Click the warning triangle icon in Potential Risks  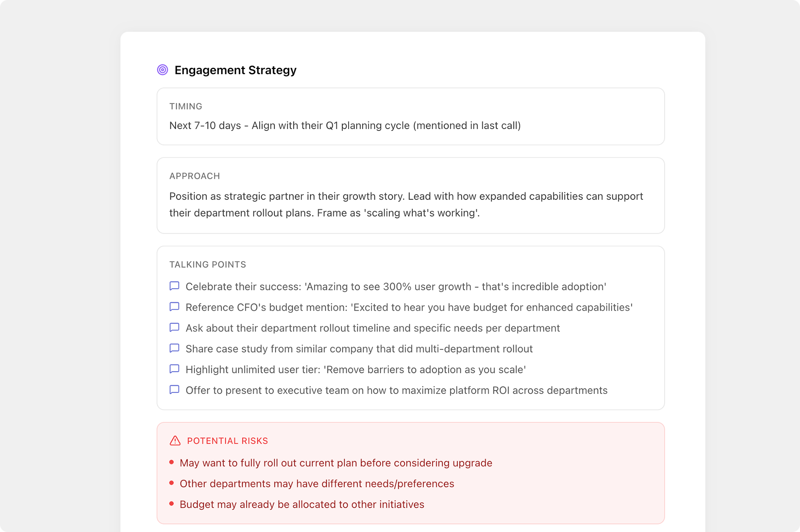point(175,441)
